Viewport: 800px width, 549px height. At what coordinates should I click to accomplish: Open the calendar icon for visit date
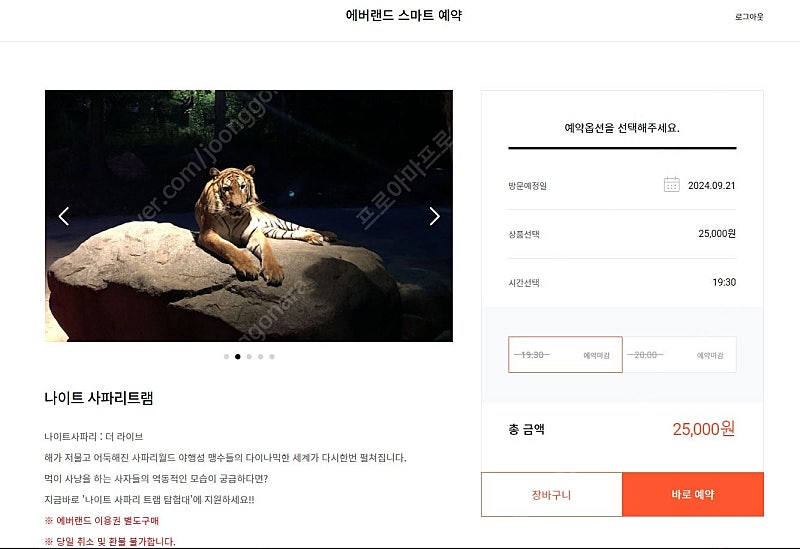[671, 185]
